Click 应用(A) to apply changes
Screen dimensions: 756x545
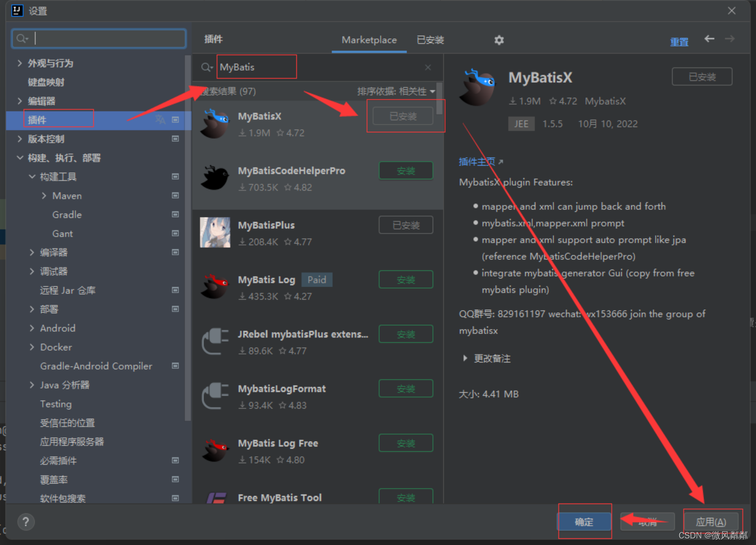(x=711, y=522)
